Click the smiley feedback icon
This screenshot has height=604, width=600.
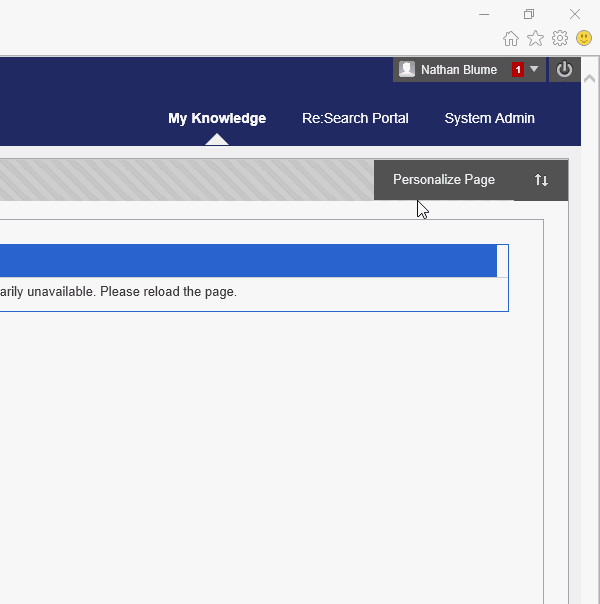point(584,38)
